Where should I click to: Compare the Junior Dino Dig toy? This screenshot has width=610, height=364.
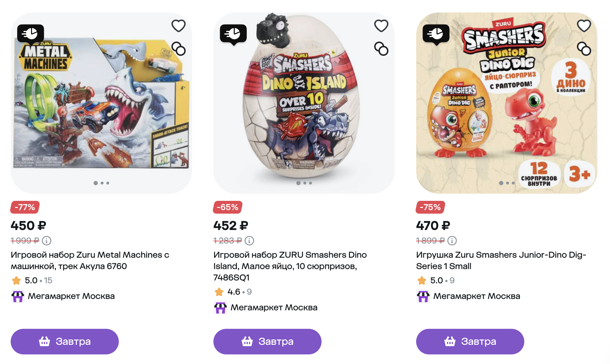(x=584, y=49)
